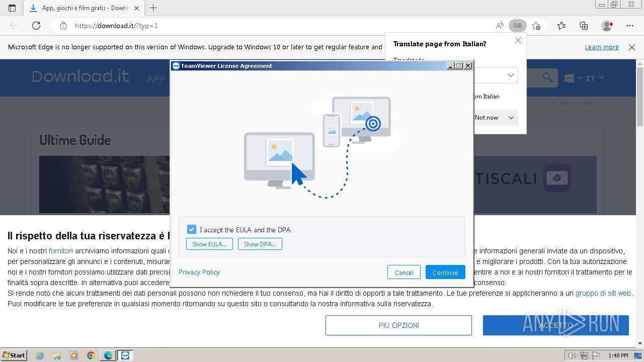The width and height of the screenshot is (644, 362).
Task: Open Edge tab actions menu
Action: [x=12, y=8]
